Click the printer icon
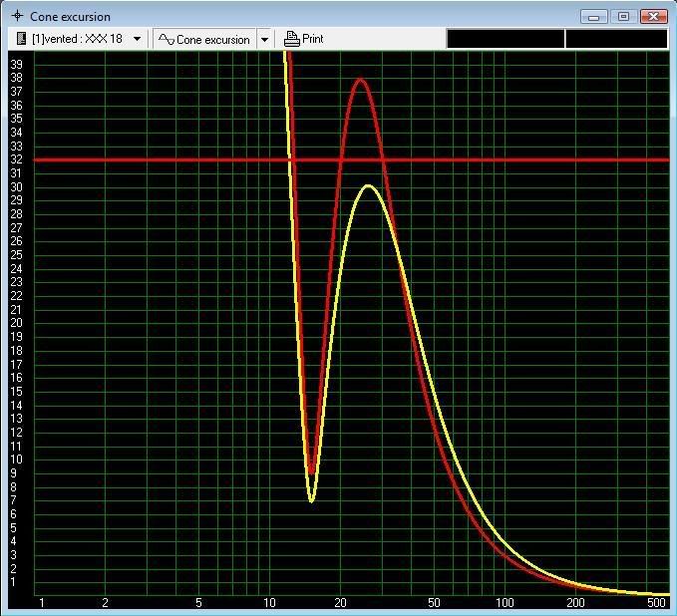The image size is (677, 616). pyautogui.click(x=292, y=39)
